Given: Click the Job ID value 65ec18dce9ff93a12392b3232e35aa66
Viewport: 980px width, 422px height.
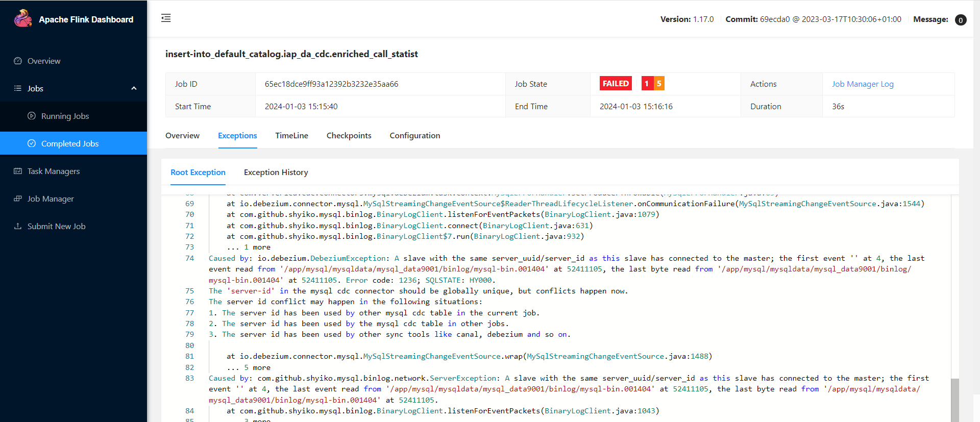Looking at the screenshot, I should tap(331, 84).
